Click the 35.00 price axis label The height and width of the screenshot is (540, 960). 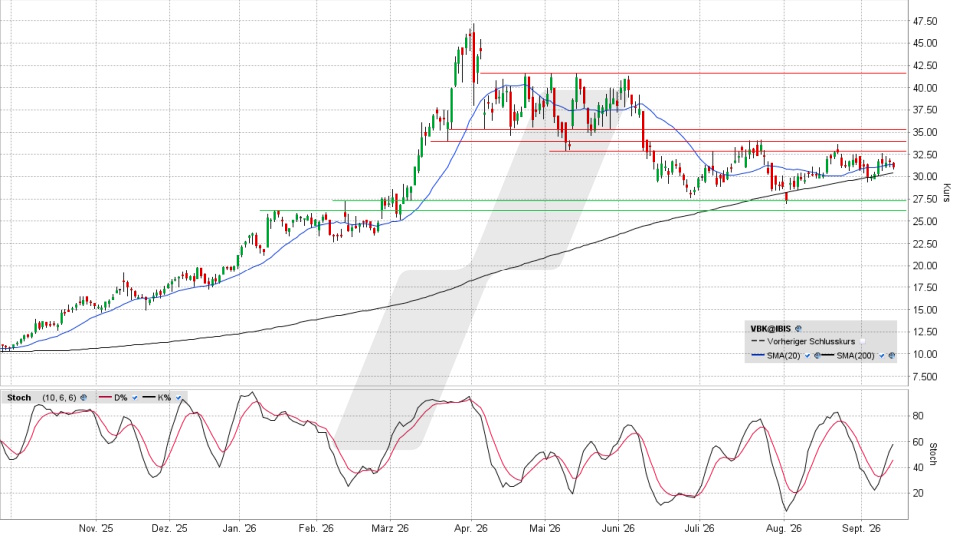[x=924, y=132]
